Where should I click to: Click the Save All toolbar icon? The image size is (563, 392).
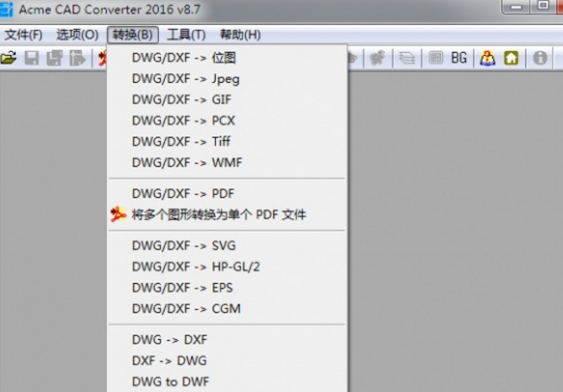(x=54, y=58)
